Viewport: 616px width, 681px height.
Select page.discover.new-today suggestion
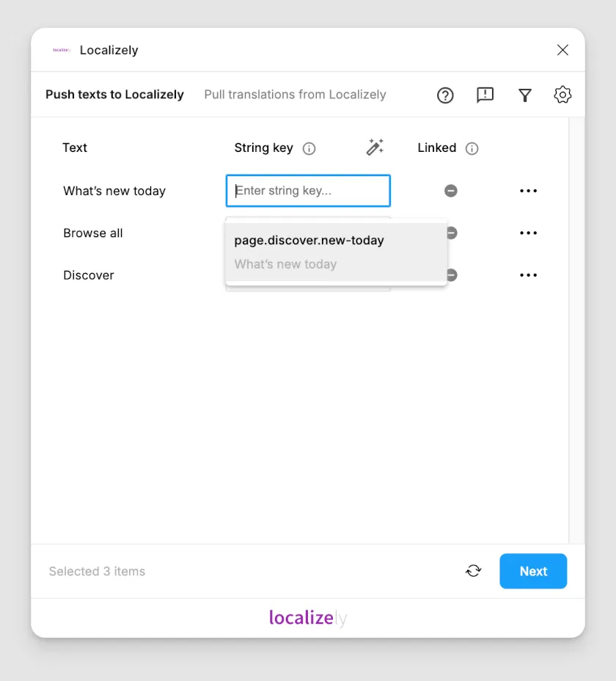337,252
